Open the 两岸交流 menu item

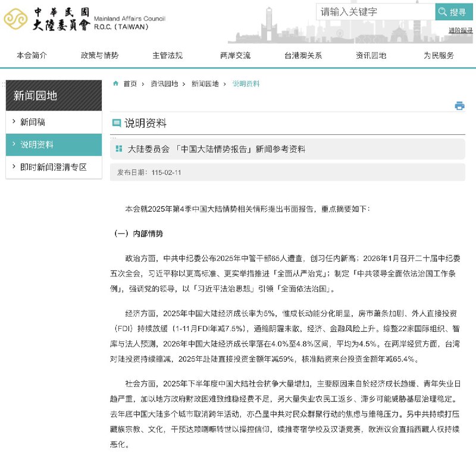pos(236,55)
